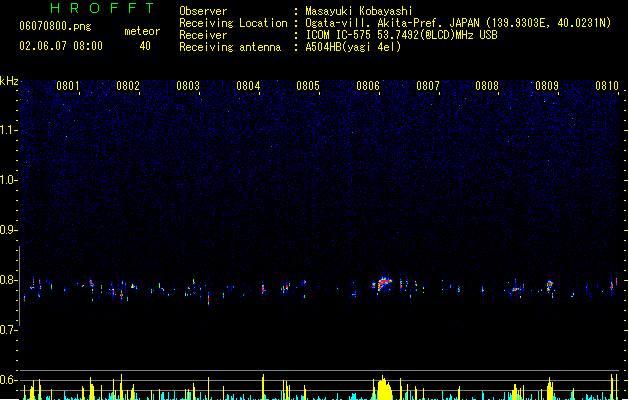629x400 pixels.
Task: Click the 0803 time marker
Action: tap(188, 86)
